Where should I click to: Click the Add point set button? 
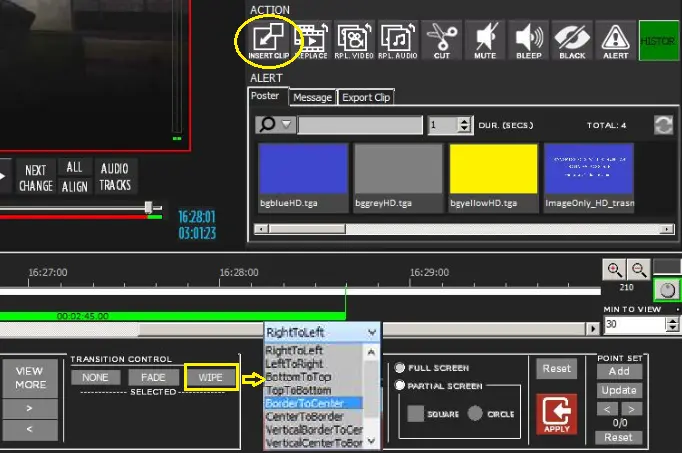coord(619,372)
